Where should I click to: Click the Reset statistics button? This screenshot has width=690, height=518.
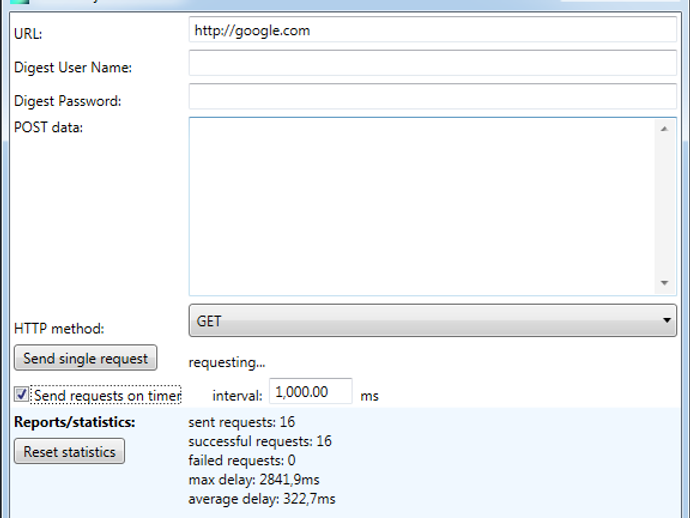(x=69, y=451)
